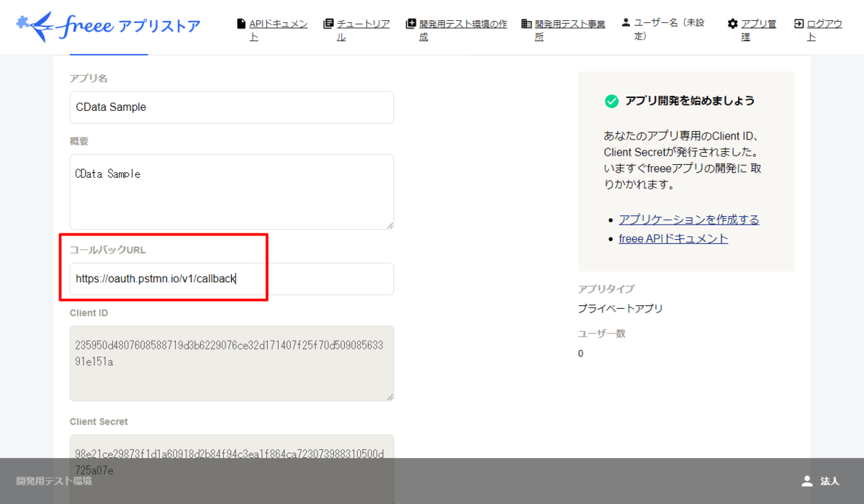Click the 概要 textarea resize handle
864x504 pixels.
click(390, 225)
